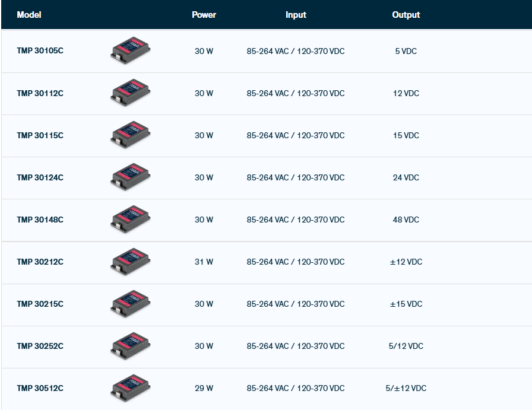Viewport: 532px width, 410px height.
Task: Click the TMP 30124C power supply image
Action: click(x=130, y=177)
